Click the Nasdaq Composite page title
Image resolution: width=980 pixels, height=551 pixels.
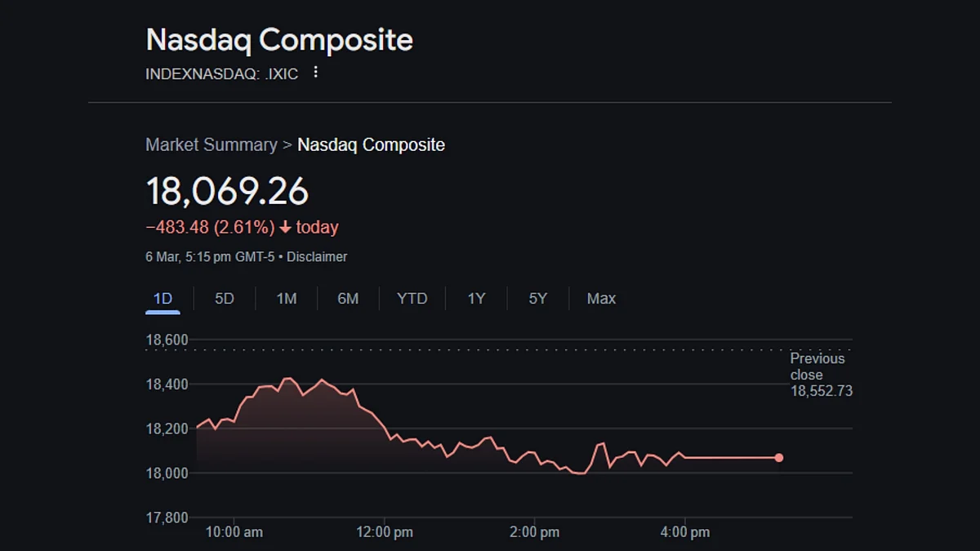click(x=279, y=39)
